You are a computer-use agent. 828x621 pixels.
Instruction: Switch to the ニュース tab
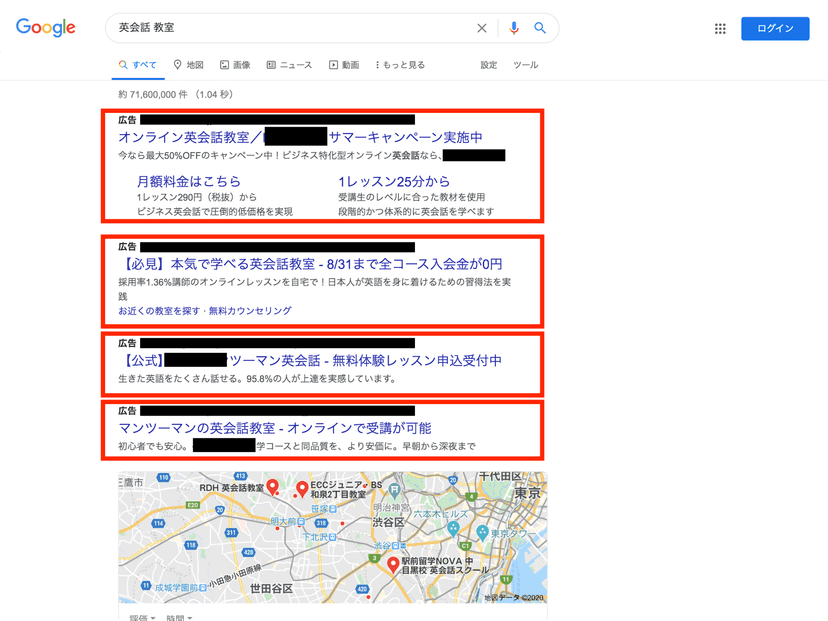289,65
